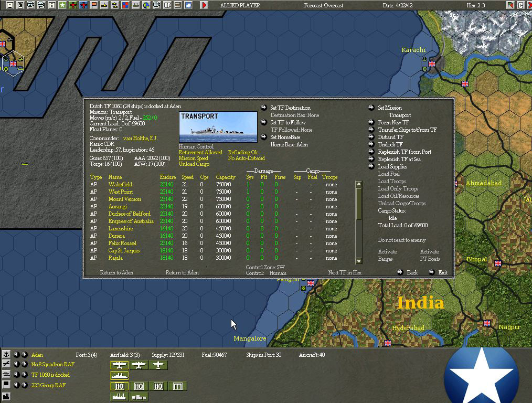Viewport: 532px width, 403px height.
Task: Choose Form New TF
Action: (393, 122)
